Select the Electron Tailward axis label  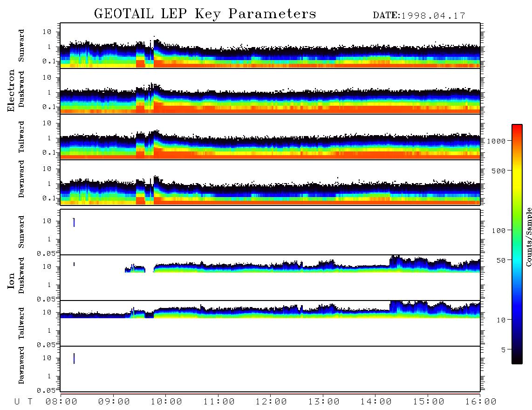[x=21, y=137]
